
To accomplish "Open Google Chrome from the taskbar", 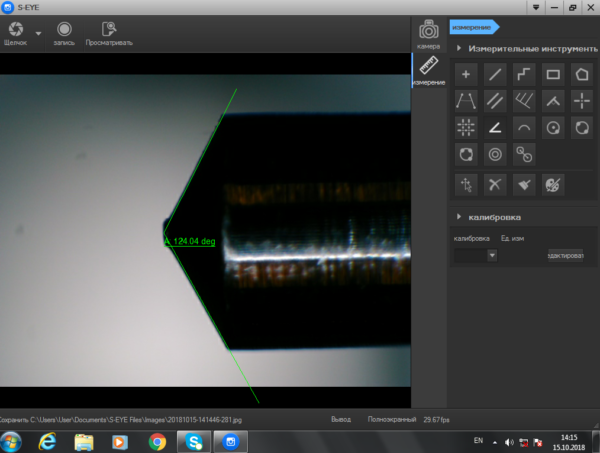I will (157, 442).
